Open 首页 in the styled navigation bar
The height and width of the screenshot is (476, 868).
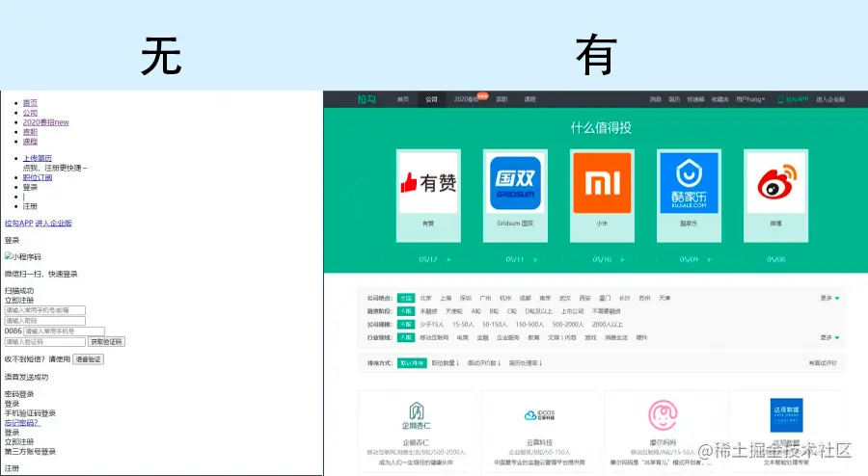coord(403,99)
